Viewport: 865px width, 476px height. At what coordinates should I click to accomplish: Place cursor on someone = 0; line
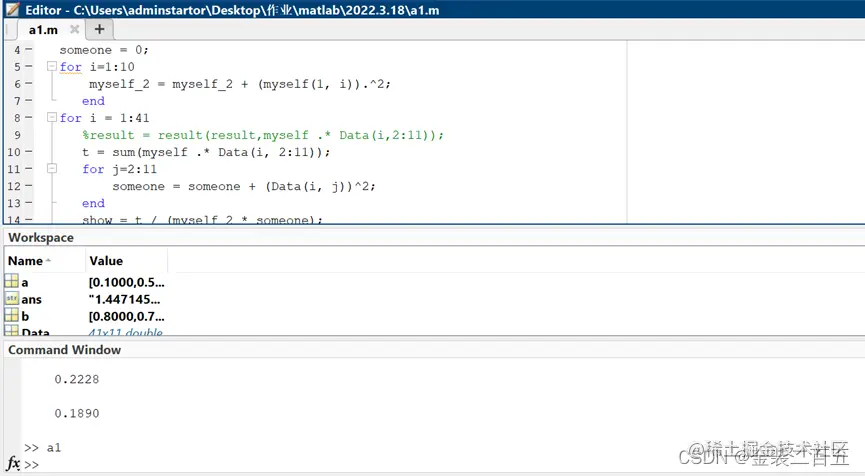click(104, 50)
